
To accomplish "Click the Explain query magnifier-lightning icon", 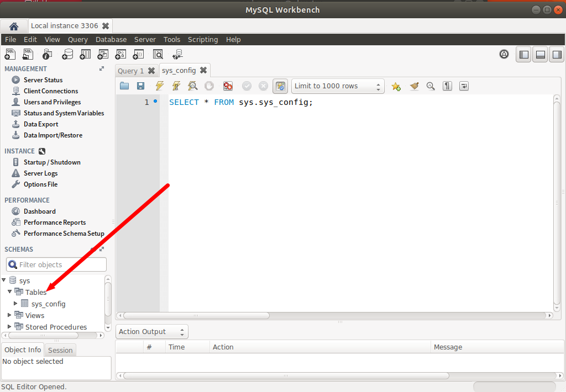I will click(x=192, y=86).
